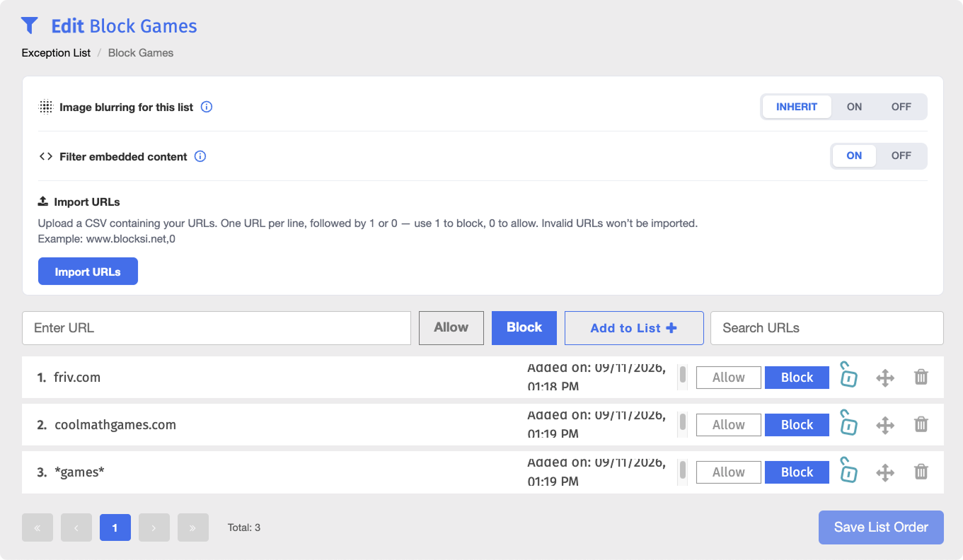Image resolution: width=963 pixels, height=560 pixels.
Task: Go to previous page arrow
Action: [x=76, y=527]
